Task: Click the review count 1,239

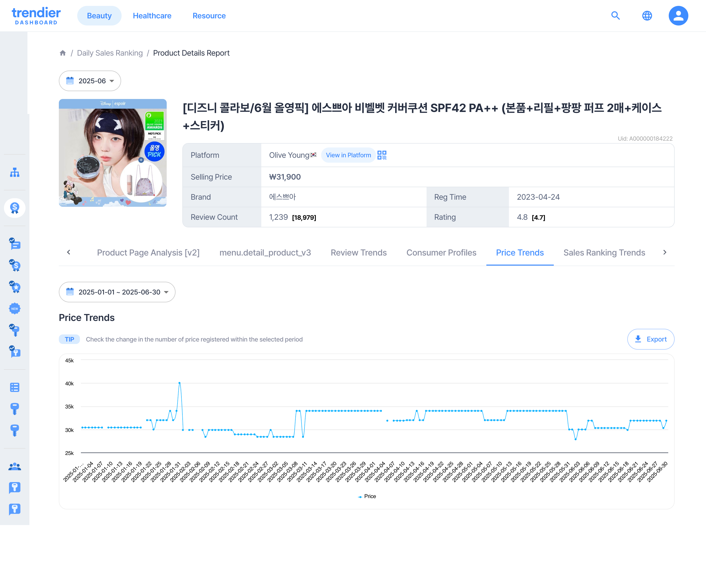Action: coord(278,217)
